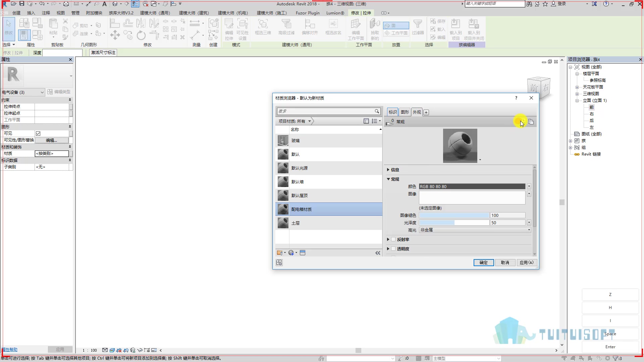Click the material search input field

click(325, 111)
